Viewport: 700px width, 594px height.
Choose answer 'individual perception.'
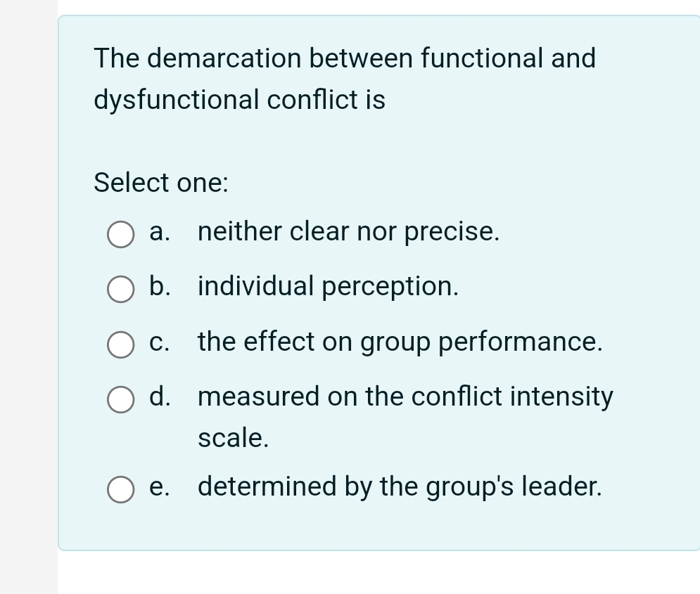[328, 286]
